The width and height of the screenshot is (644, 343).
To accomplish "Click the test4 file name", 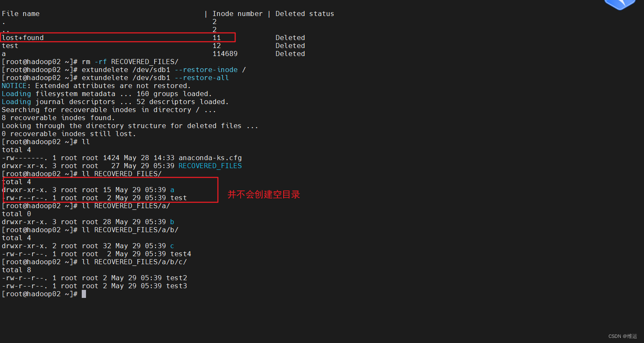I will (180, 254).
